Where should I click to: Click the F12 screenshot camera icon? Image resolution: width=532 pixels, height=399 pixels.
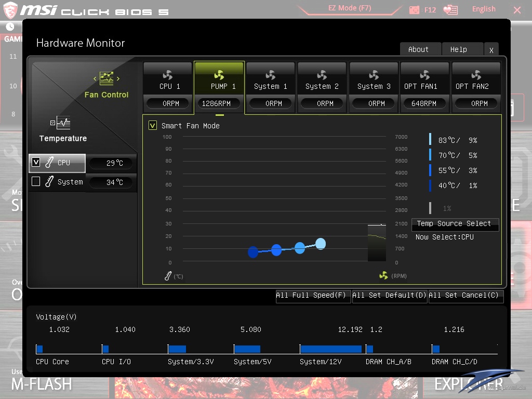click(414, 10)
